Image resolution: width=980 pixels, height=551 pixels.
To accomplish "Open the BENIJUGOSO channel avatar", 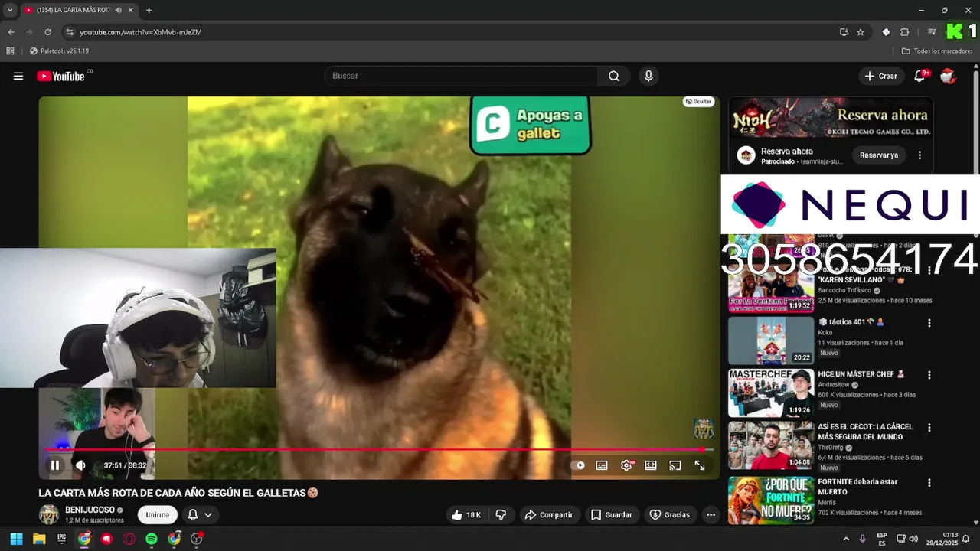I will point(49,514).
